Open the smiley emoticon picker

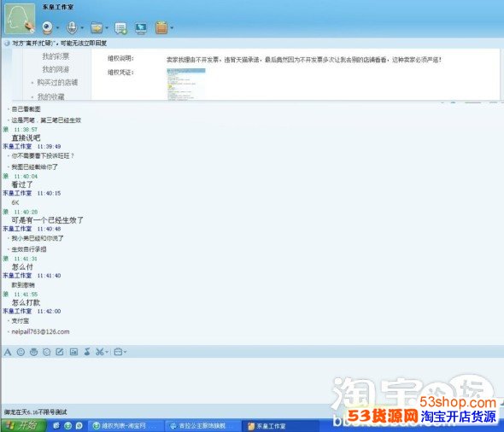click(x=21, y=352)
